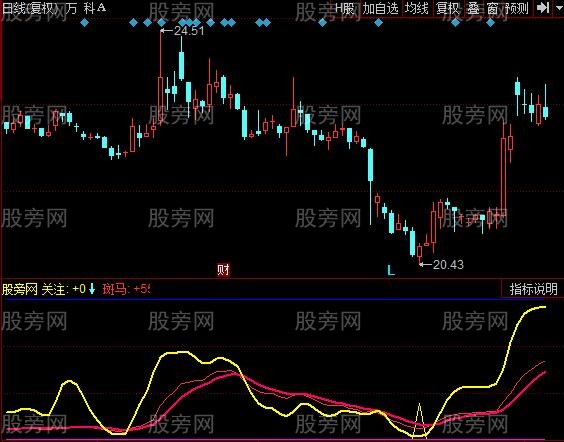The image size is (564, 442).
Task: Click the 斑马 indicator value
Action: coord(126,289)
